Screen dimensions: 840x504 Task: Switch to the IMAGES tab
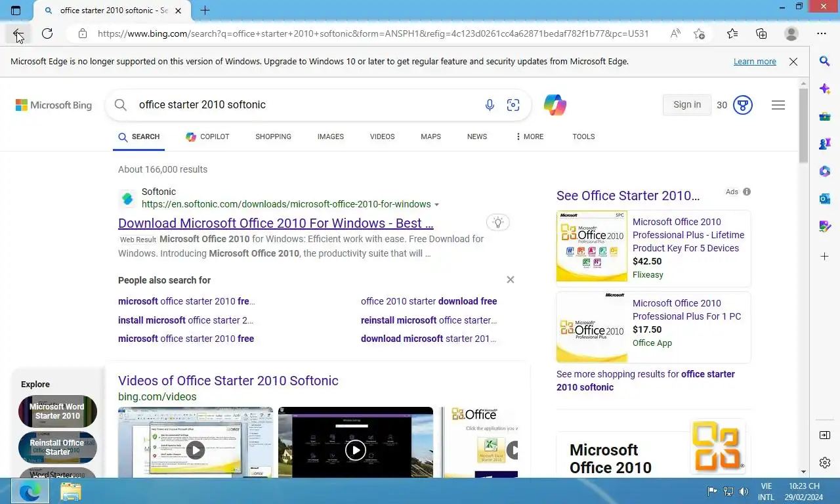coord(331,136)
